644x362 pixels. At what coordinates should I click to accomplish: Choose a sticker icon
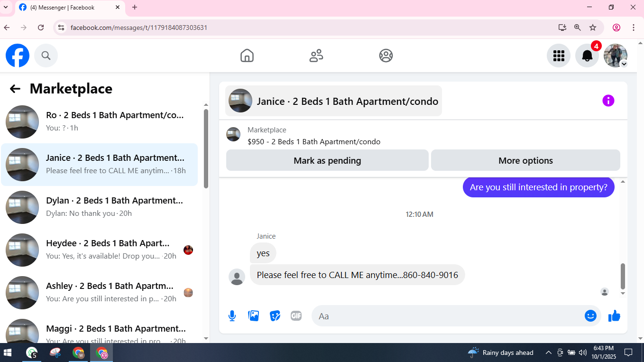click(275, 316)
